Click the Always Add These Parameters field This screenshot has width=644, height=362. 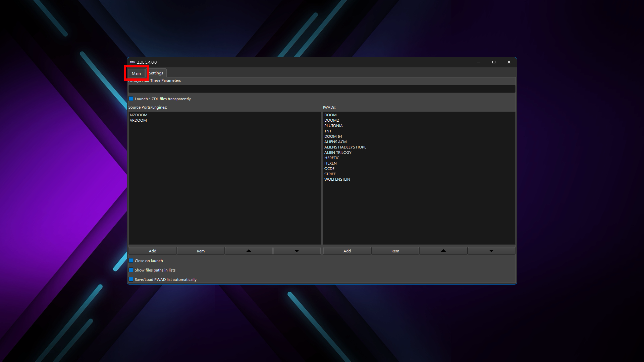point(321,89)
